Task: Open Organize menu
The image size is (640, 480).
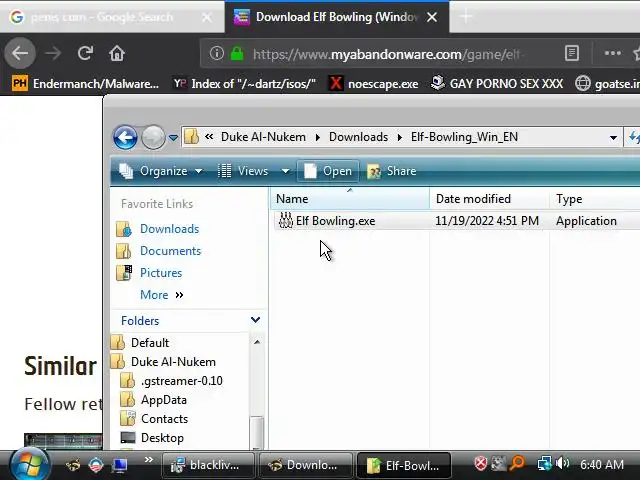Action: pyautogui.click(x=161, y=171)
